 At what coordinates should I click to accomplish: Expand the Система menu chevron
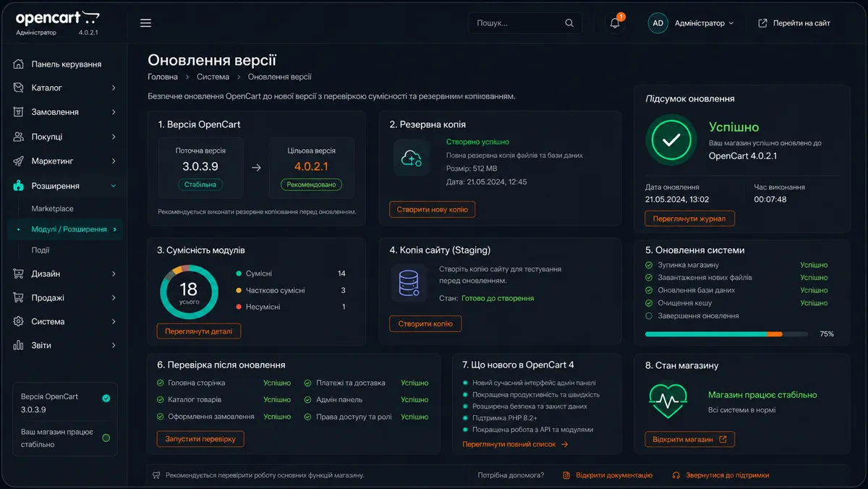(x=114, y=321)
